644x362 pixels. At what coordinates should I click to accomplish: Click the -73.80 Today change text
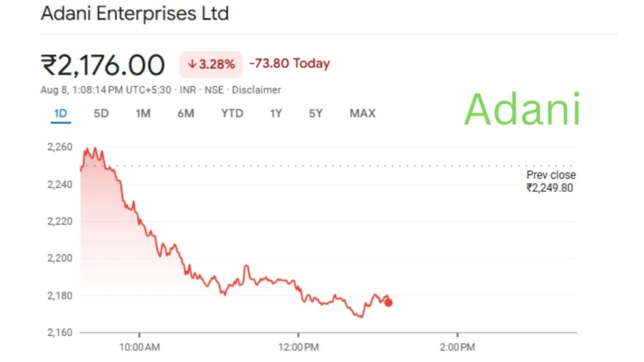coord(289,63)
